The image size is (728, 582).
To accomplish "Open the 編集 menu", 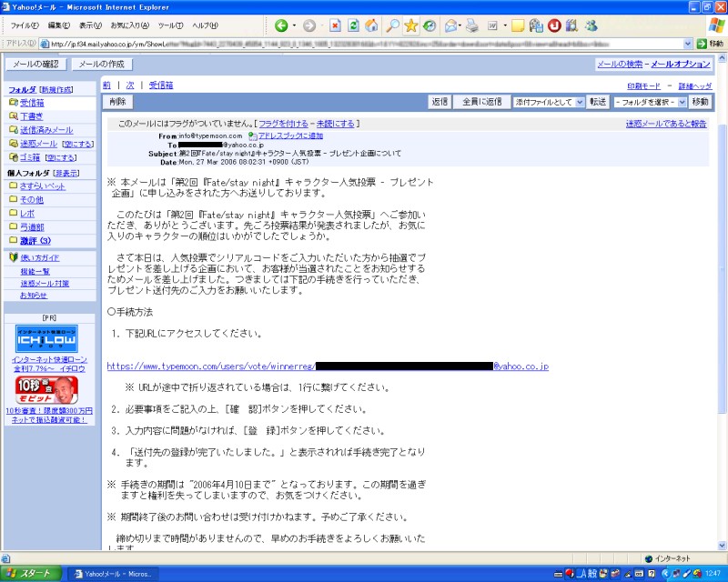I will 59,25.
